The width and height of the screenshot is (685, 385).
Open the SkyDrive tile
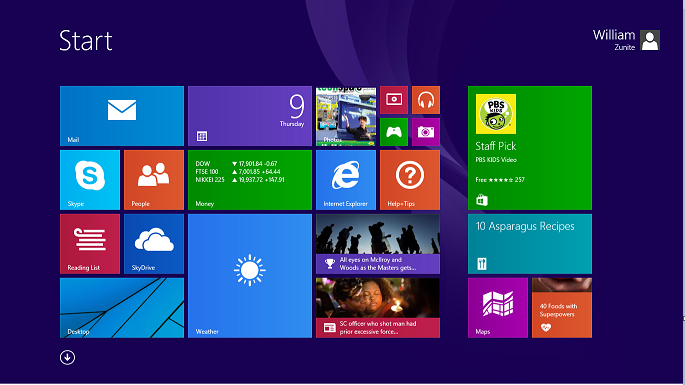coord(154,244)
